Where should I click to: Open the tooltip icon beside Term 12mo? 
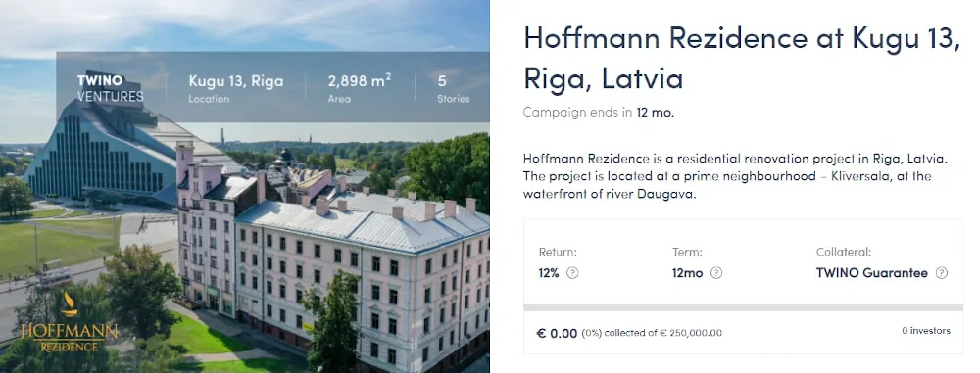tap(716, 273)
